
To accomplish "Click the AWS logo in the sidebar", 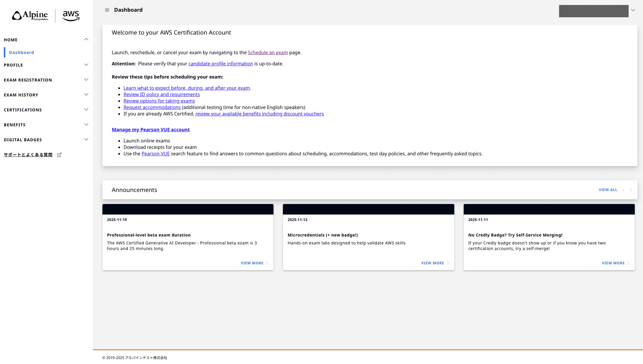I will coord(71,16).
